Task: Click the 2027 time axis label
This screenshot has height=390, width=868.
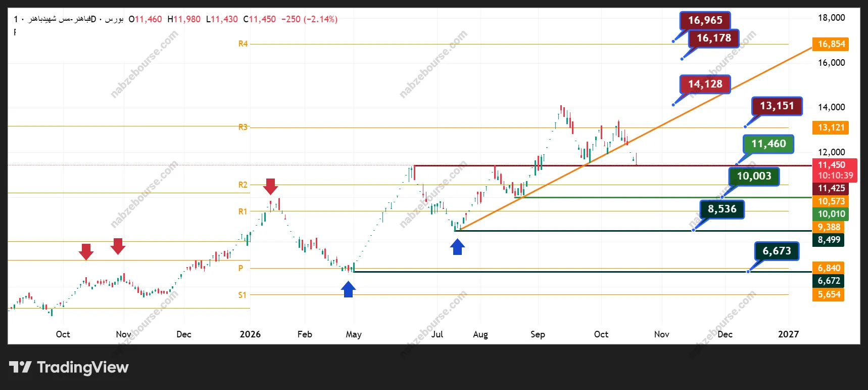Action: (788, 334)
